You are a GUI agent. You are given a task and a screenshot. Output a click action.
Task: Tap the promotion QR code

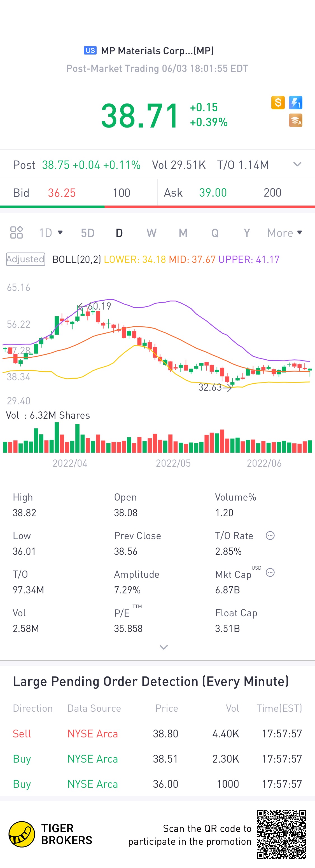(281, 834)
